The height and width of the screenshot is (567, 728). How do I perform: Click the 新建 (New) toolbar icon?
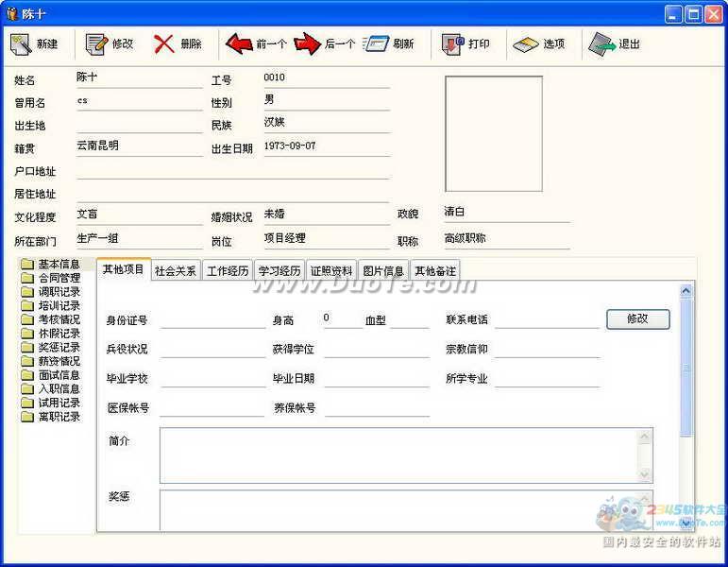[x=22, y=43]
